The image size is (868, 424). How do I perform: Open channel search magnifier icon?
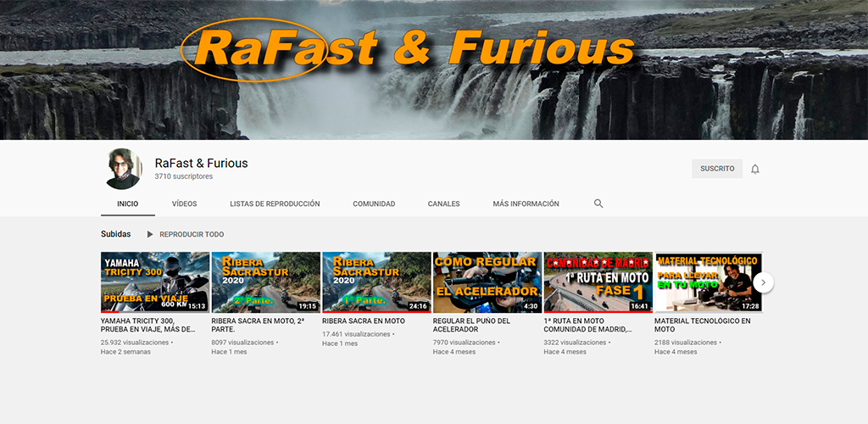[598, 204]
